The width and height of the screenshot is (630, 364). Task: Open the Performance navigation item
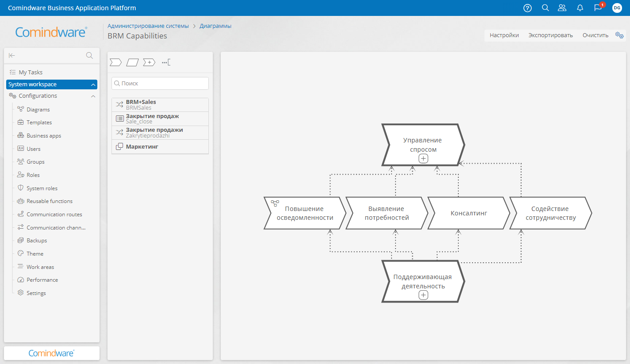pyautogui.click(x=42, y=280)
